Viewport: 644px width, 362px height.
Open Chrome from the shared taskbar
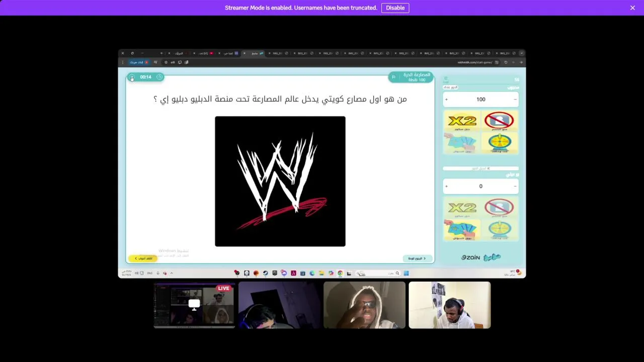coord(340,274)
